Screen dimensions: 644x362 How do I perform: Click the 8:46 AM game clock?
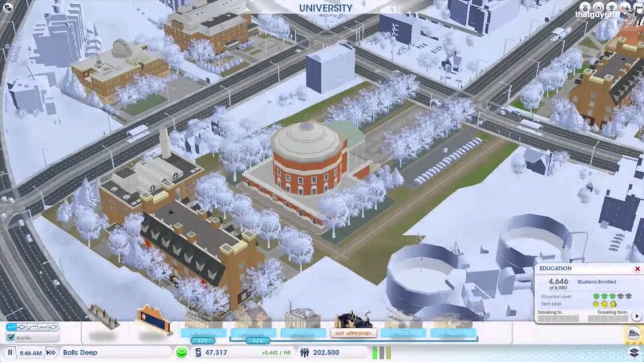pyautogui.click(x=31, y=353)
